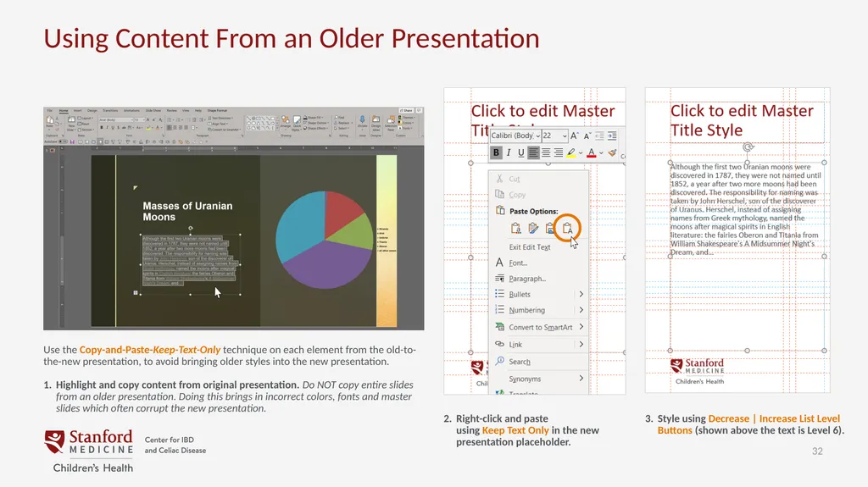868x487 pixels.
Task: Click the Convert to SmartArt menu icon
Action: pos(500,327)
